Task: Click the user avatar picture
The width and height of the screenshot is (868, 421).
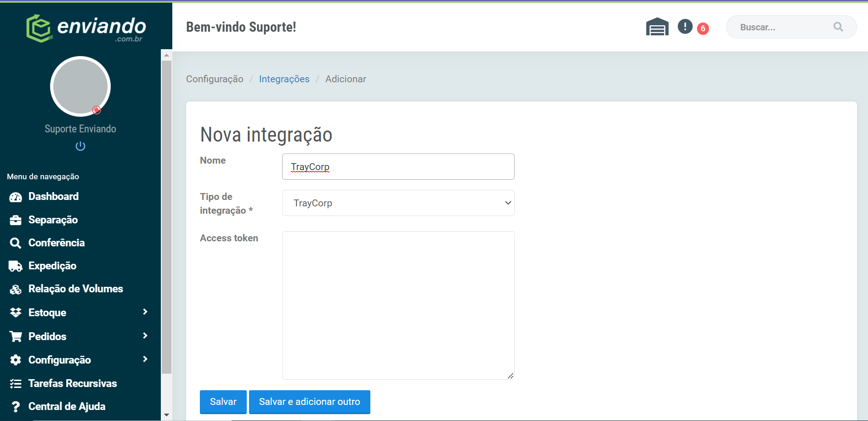Action: point(80,86)
